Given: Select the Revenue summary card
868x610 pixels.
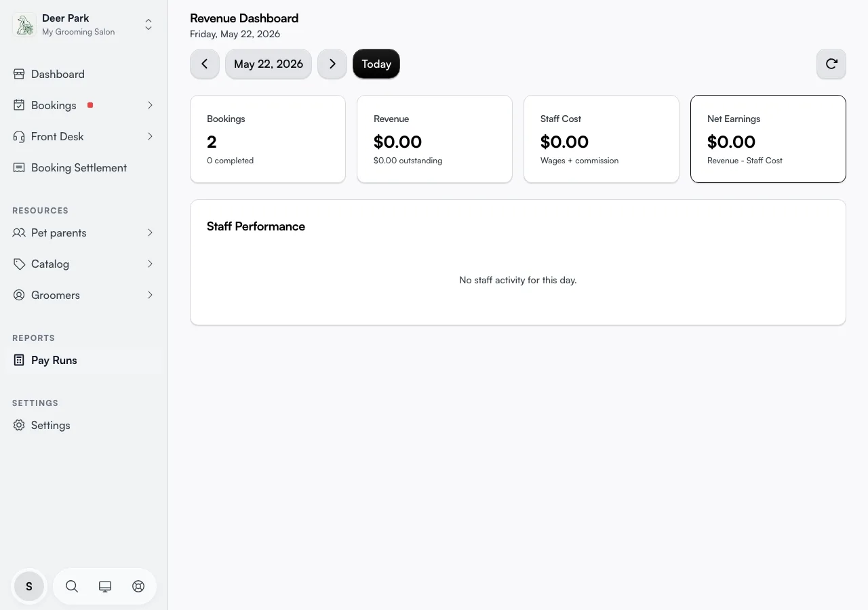Looking at the screenshot, I should [435, 139].
